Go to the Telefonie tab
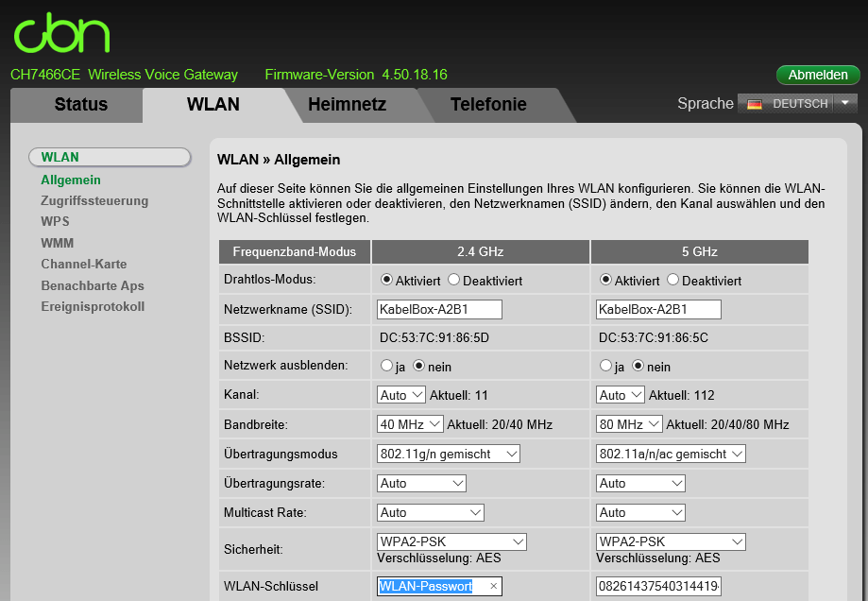The width and height of the screenshot is (868, 601). pyautogui.click(x=488, y=105)
